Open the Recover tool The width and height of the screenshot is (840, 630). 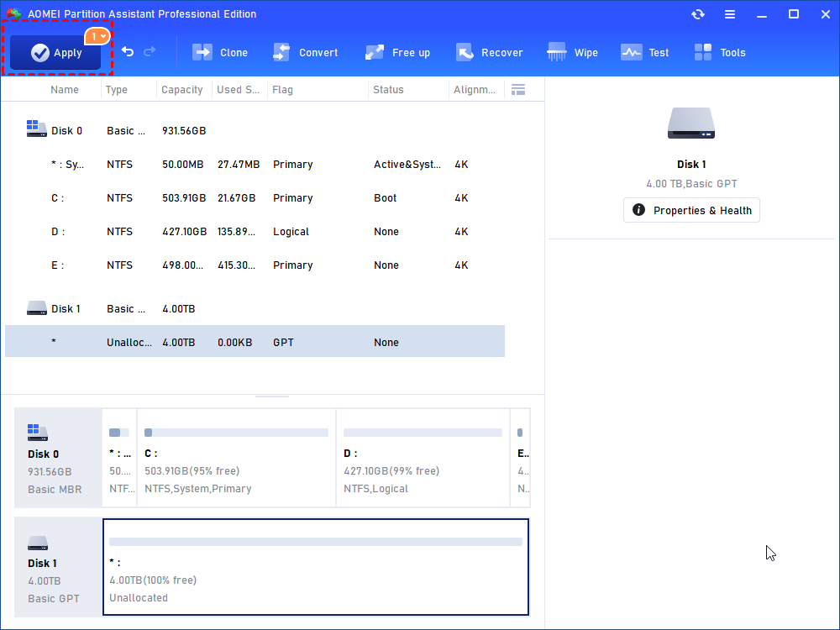click(x=489, y=52)
